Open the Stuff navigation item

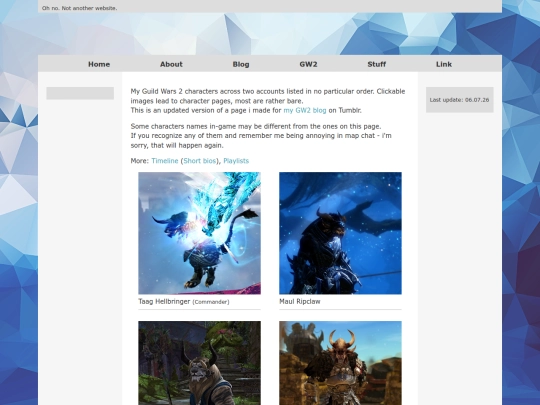(376, 64)
